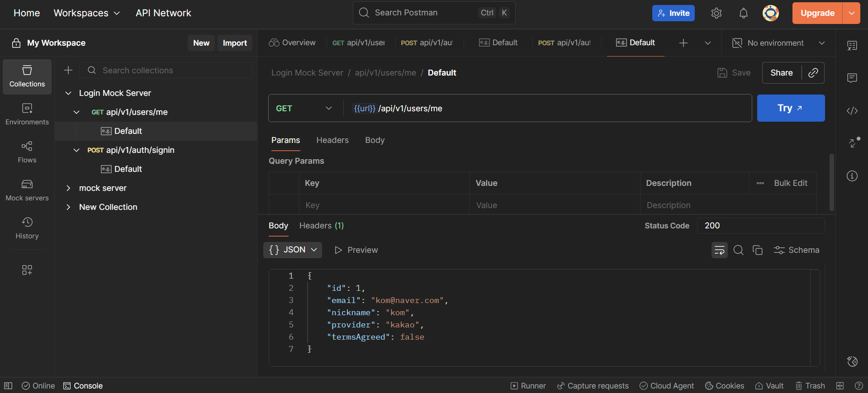Image resolution: width=868 pixels, height=393 pixels.
Task: Open the Vault
Action: [769, 386]
